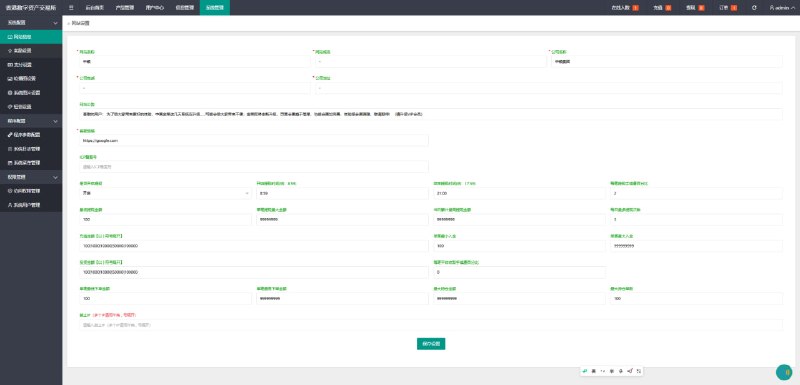Image resolution: width=800 pixels, height=385 pixels.
Task: Click the 网站公告 announcement text field
Action: 430,114
